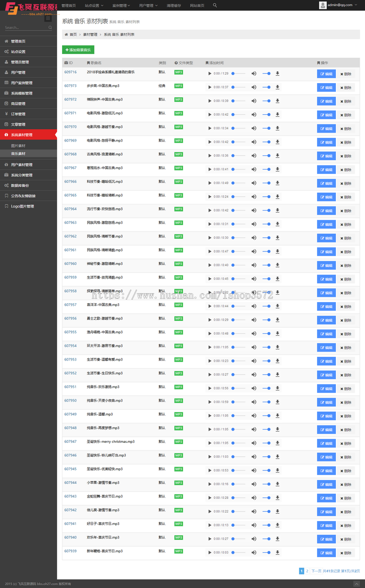Adjust volume slider for row 607949 纯音乐-温馨
This screenshot has width=365, height=588.
pos(266,416)
